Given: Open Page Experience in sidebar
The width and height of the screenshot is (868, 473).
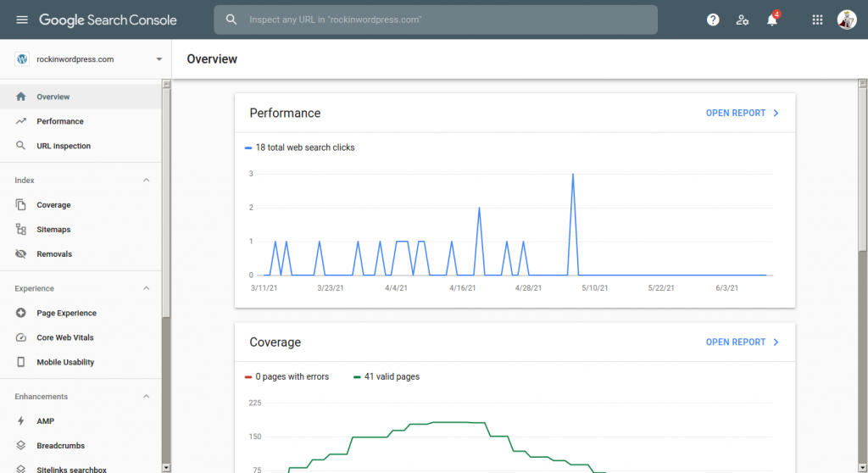Looking at the screenshot, I should point(81,313).
